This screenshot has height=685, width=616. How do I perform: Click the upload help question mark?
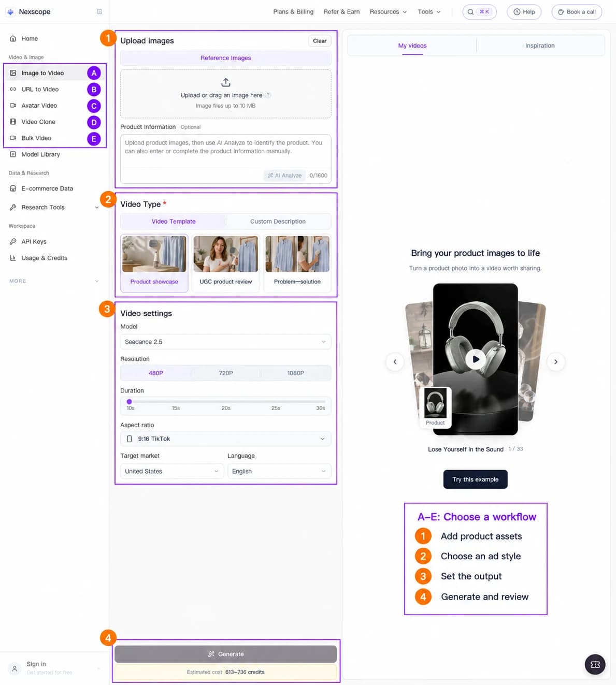[268, 95]
